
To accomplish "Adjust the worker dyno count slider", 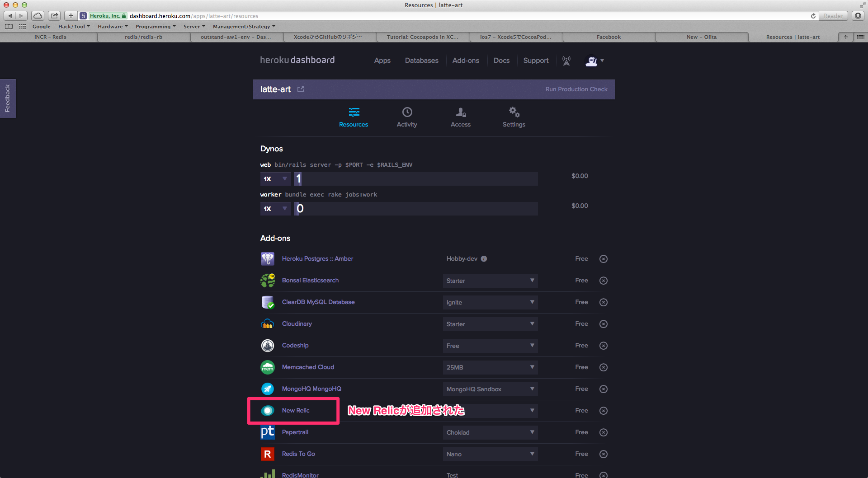I will click(416, 209).
